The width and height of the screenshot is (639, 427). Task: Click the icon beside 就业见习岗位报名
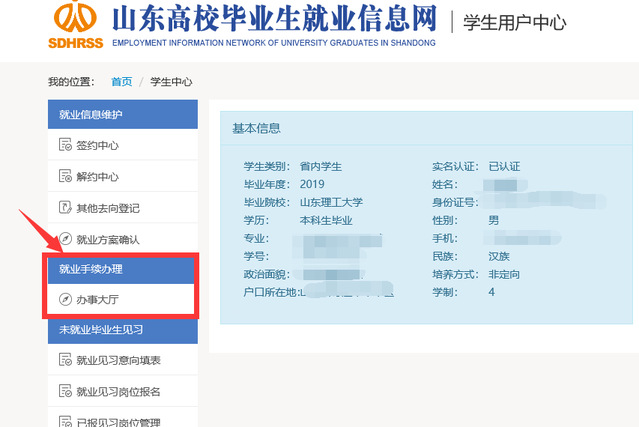point(66,391)
